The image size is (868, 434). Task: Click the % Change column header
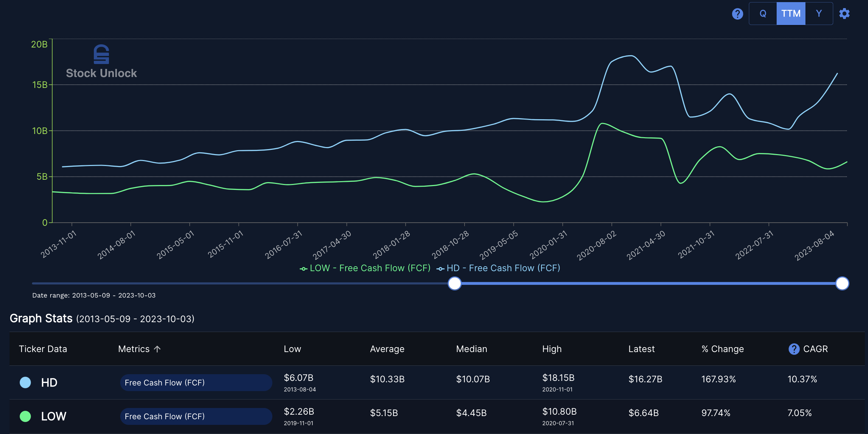tap(723, 349)
